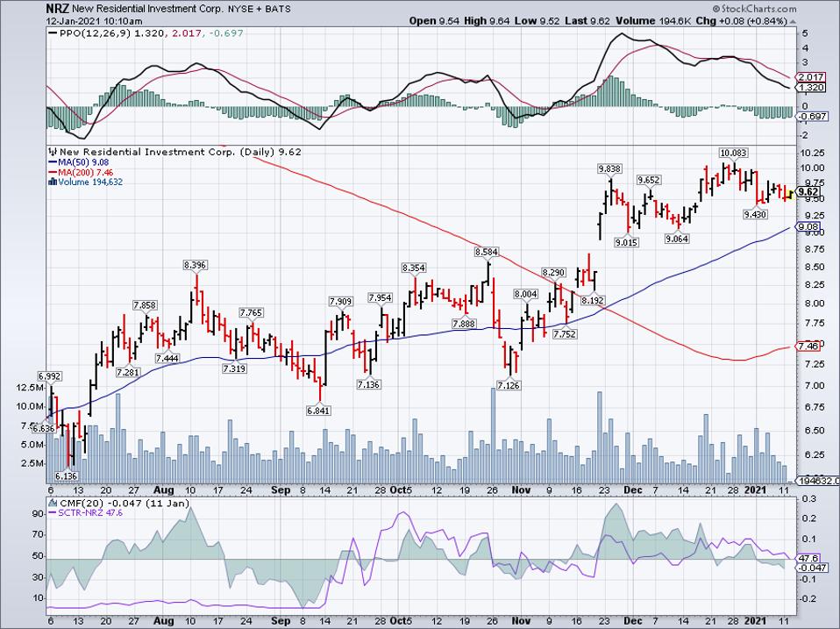
Task: Click the 7.136 low price label
Action: click(x=368, y=384)
